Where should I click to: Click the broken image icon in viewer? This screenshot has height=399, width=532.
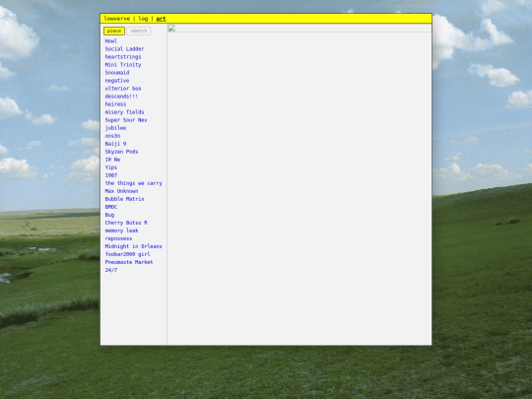click(171, 29)
